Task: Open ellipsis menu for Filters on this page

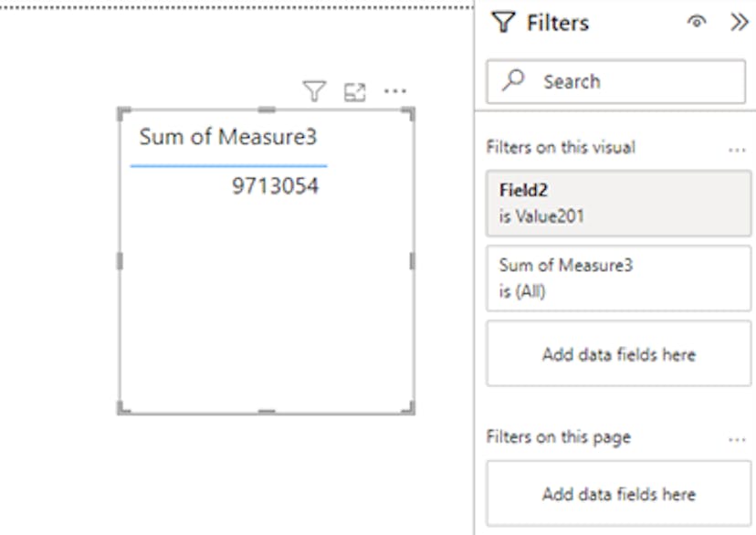Action: click(737, 439)
